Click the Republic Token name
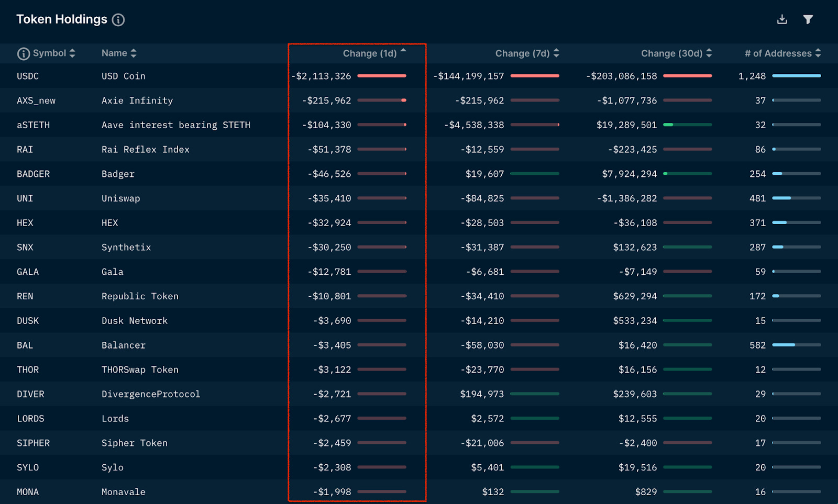 [x=140, y=296]
